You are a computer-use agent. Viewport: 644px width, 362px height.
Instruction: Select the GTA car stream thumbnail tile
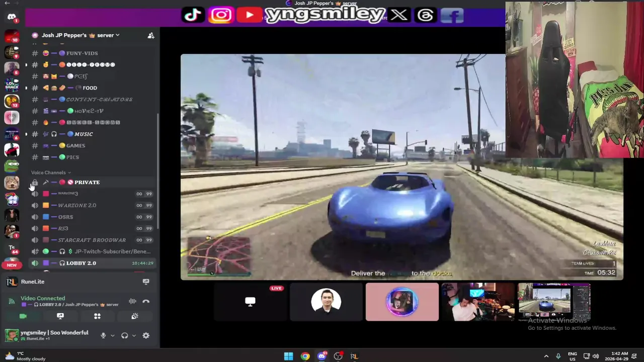click(x=554, y=302)
